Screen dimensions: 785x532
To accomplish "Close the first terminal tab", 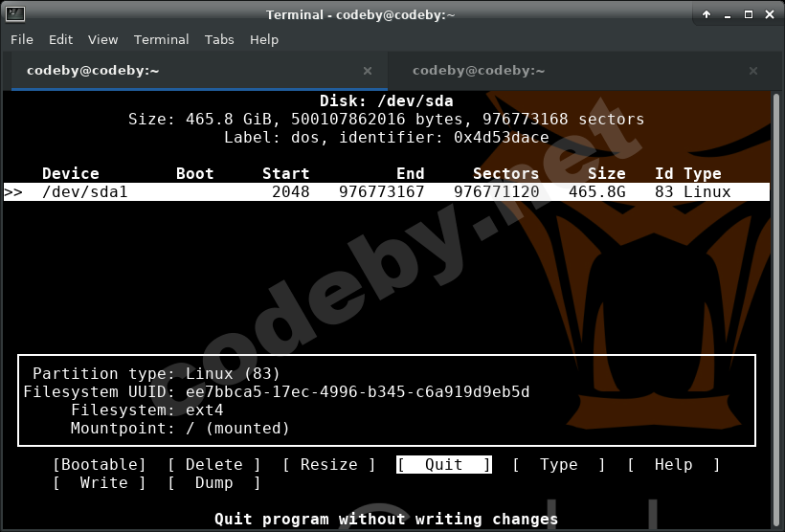I will tap(368, 71).
